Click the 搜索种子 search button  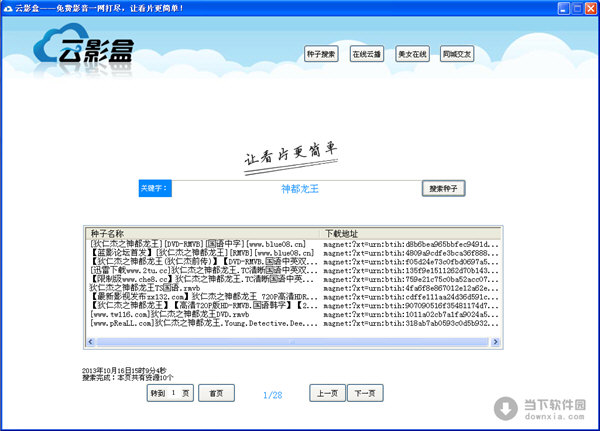tap(443, 188)
